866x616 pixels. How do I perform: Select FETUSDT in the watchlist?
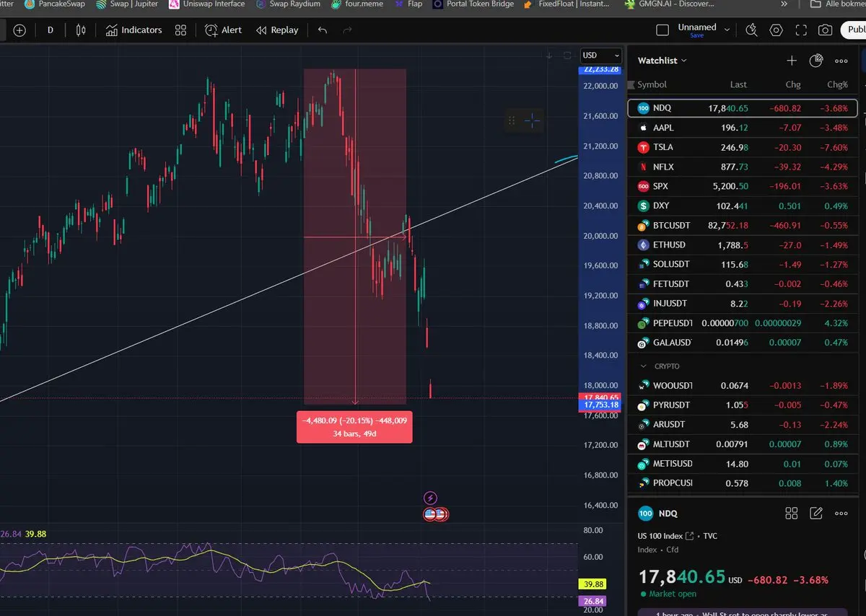743,284
